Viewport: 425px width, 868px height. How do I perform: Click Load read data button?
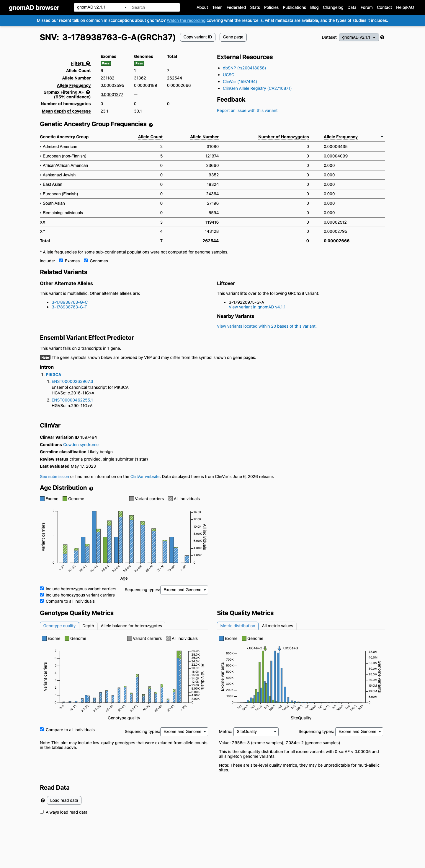click(64, 800)
